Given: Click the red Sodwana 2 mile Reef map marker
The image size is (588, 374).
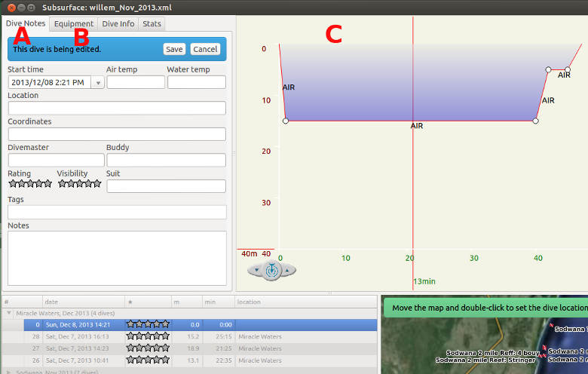Looking at the screenshot, I should [x=542, y=354].
